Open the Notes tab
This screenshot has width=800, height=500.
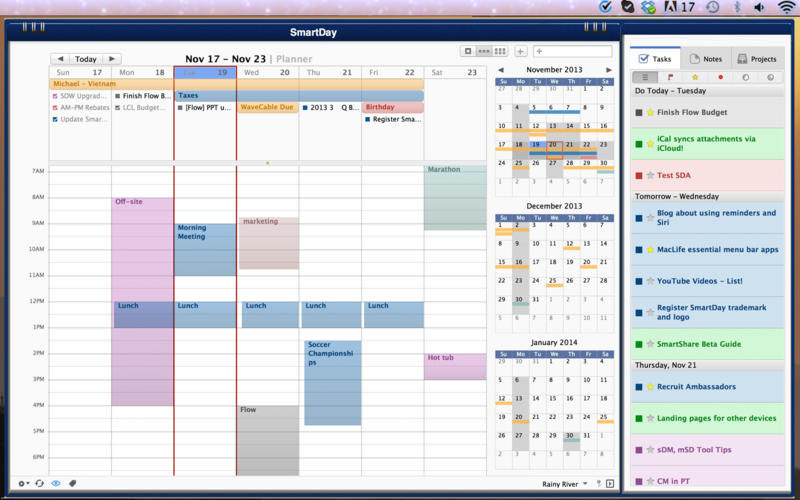click(706, 59)
